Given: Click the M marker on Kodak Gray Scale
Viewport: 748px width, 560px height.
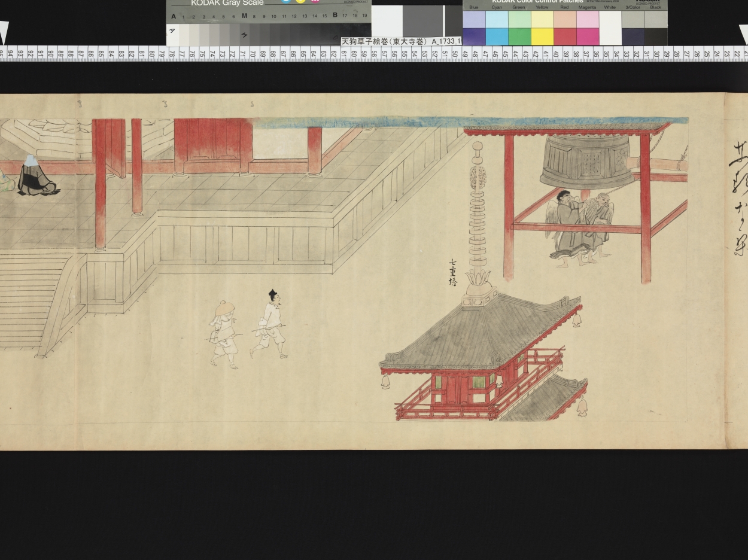Looking at the screenshot, I should coord(244,16).
